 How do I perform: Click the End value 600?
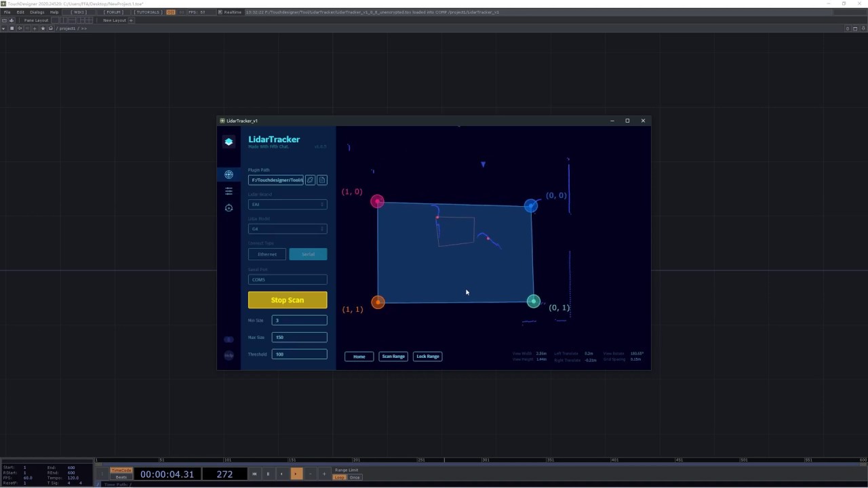coord(71,468)
